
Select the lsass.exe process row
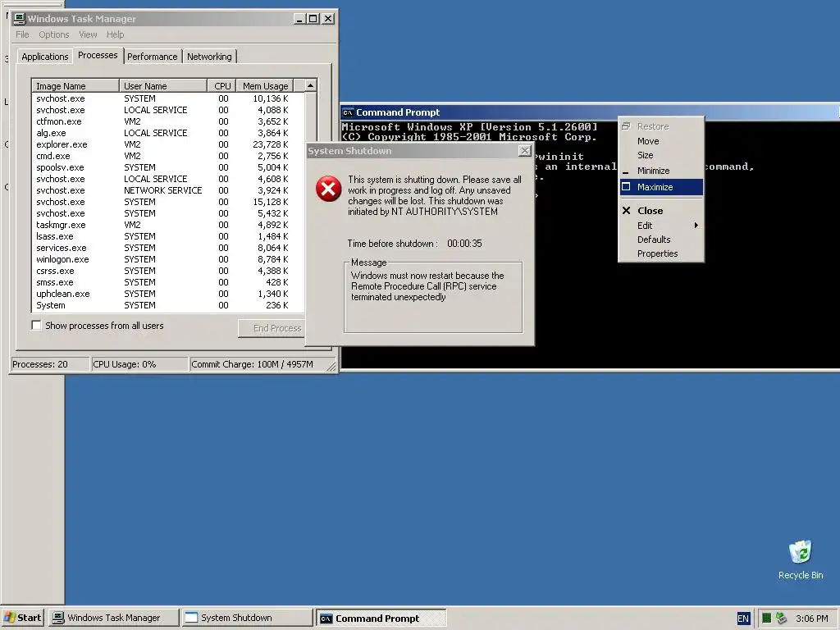click(x=167, y=236)
